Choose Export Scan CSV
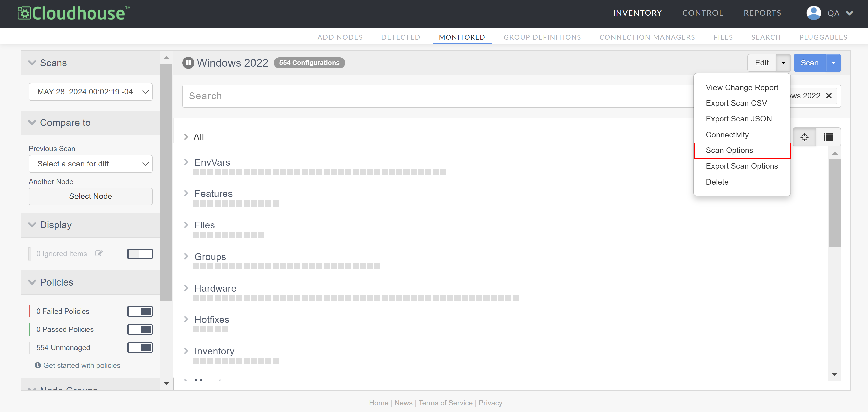This screenshot has height=412, width=868. click(742, 103)
